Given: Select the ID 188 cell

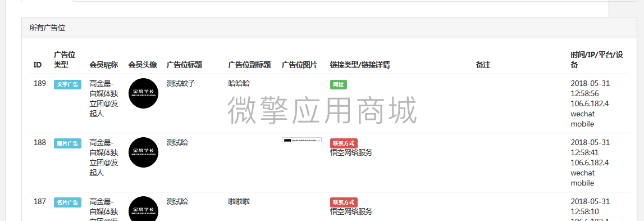Looking at the screenshot, I should 39,142.
